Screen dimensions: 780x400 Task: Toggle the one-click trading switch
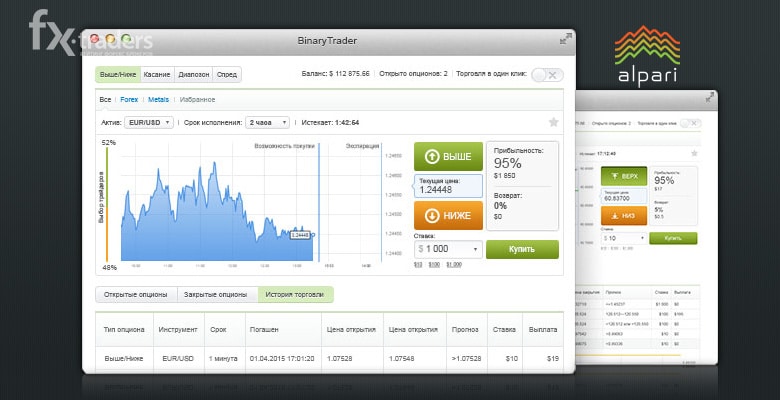tap(547, 75)
